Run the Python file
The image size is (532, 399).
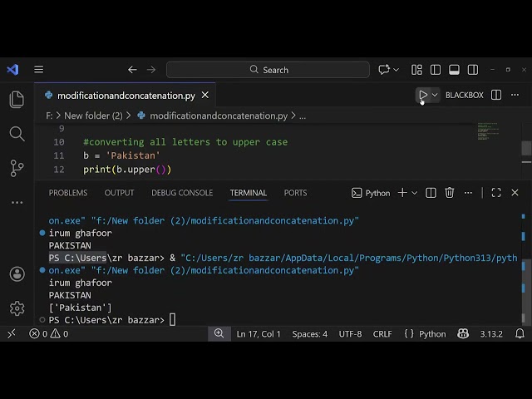point(423,95)
